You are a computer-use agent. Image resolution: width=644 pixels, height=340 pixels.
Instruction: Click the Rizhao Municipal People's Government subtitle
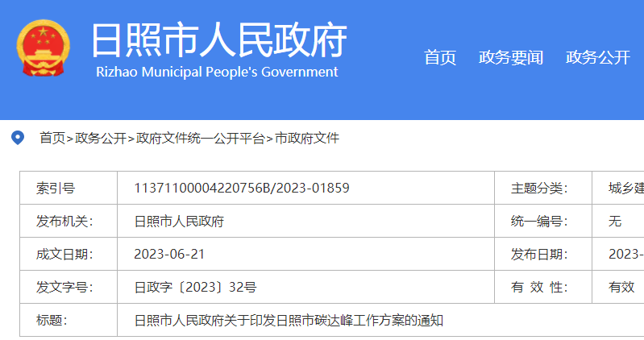click(217, 72)
